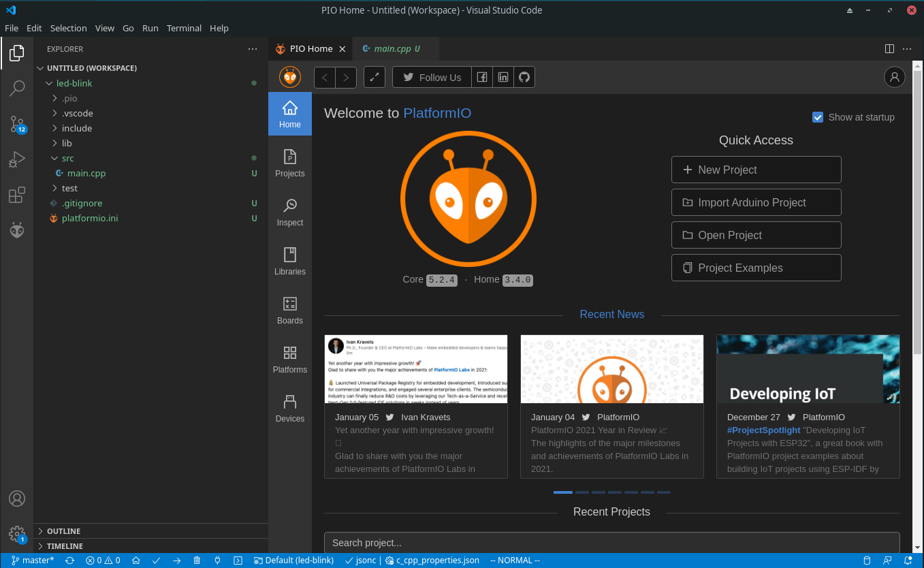Click the expand fullscreen icon in PIO Home

point(375,78)
